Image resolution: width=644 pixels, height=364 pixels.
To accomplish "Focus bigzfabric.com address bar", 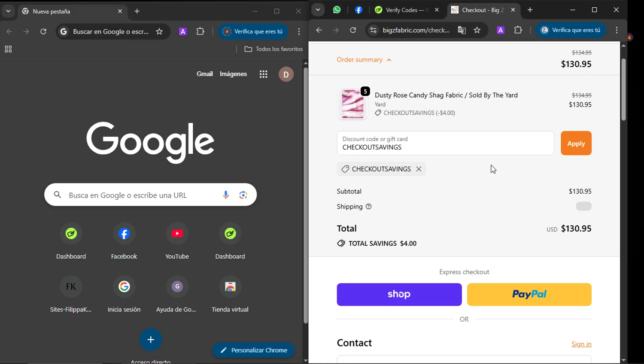I will (416, 30).
